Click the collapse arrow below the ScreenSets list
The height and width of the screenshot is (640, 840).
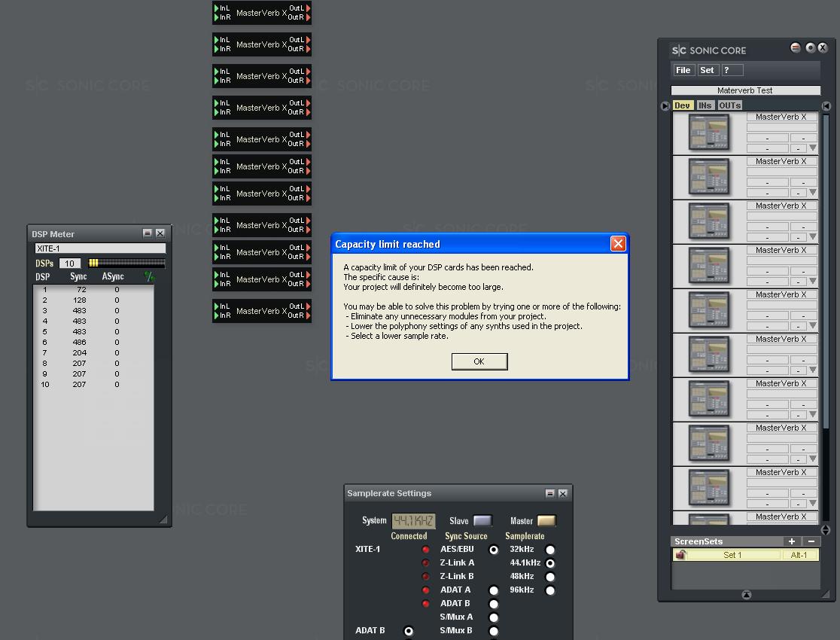[x=746, y=595]
